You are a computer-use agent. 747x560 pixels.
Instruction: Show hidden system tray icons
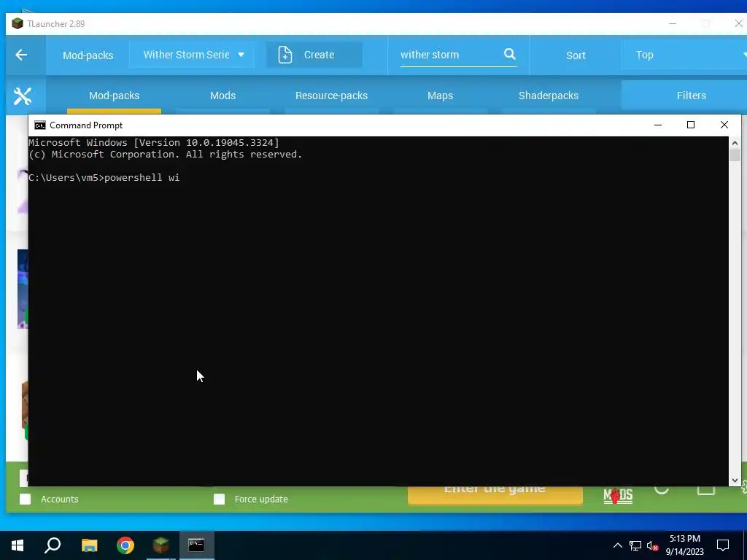(x=617, y=545)
